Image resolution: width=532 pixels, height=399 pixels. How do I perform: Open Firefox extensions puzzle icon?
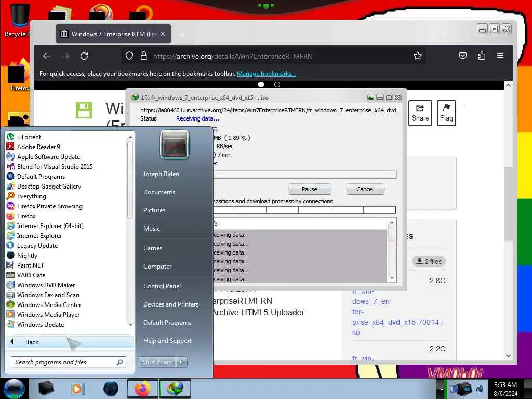[x=482, y=56]
